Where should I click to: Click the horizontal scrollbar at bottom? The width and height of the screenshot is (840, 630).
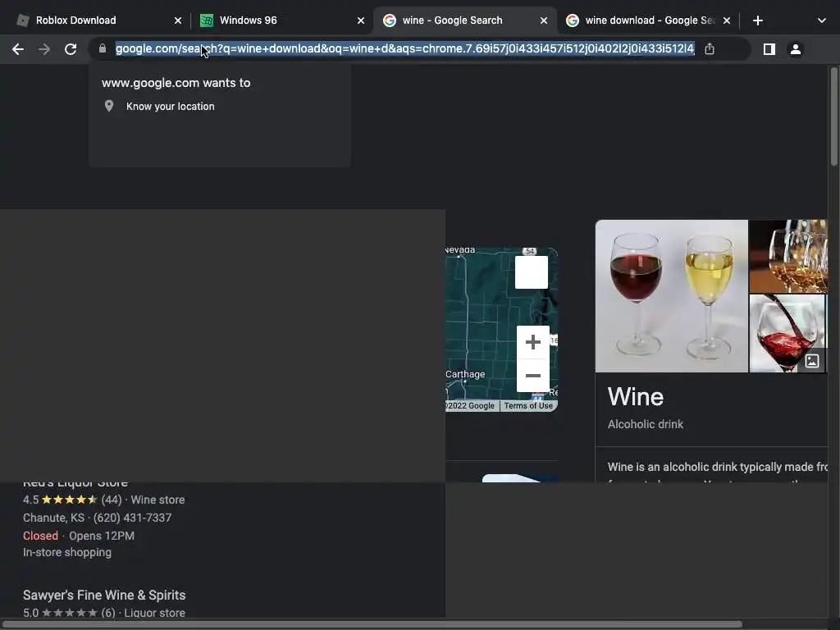point(372,624)
